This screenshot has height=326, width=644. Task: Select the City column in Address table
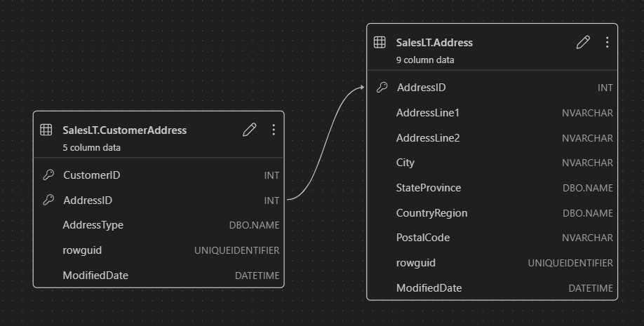492,163
